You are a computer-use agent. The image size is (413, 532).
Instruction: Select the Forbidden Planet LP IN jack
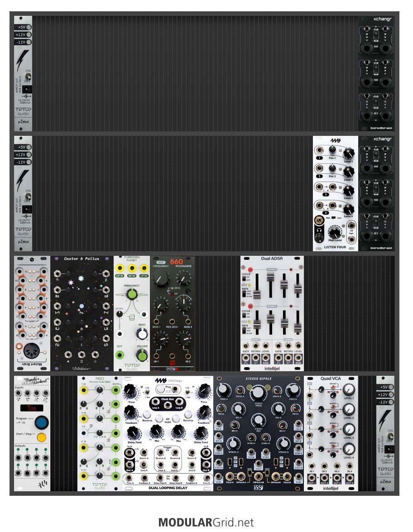144,268
